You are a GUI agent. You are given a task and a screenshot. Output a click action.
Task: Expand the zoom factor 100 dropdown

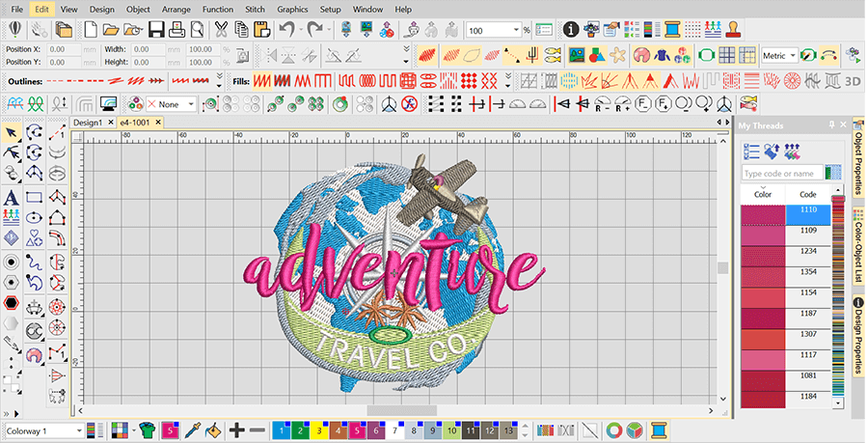517,30
